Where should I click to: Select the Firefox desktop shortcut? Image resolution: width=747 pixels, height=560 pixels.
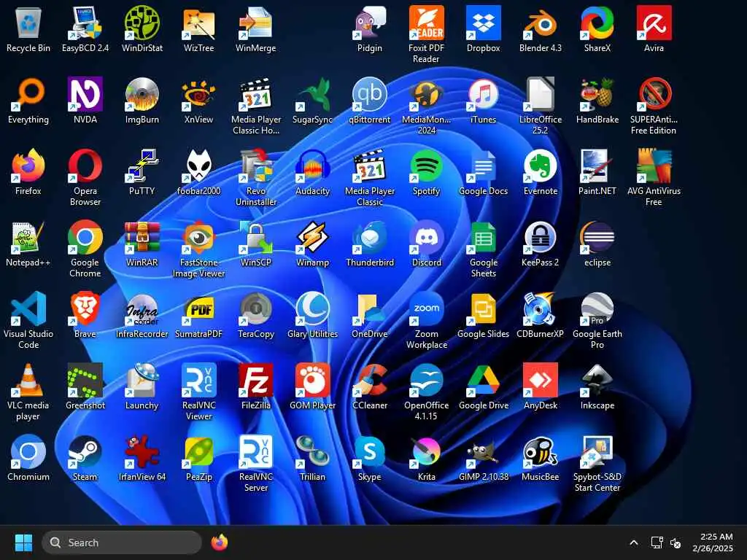click(x=28, y=166)
